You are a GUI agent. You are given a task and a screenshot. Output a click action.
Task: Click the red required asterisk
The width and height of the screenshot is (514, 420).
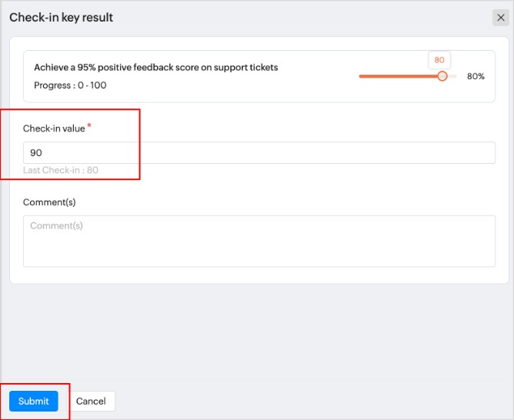89,126
